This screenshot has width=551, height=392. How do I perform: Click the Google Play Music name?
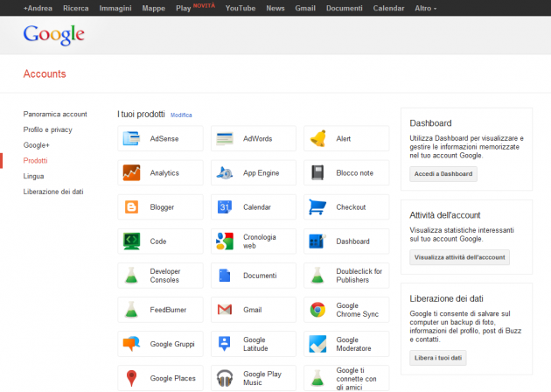(x=262, y=378)
